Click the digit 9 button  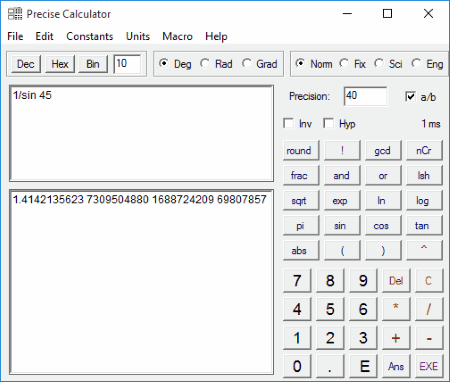(363, 281)
